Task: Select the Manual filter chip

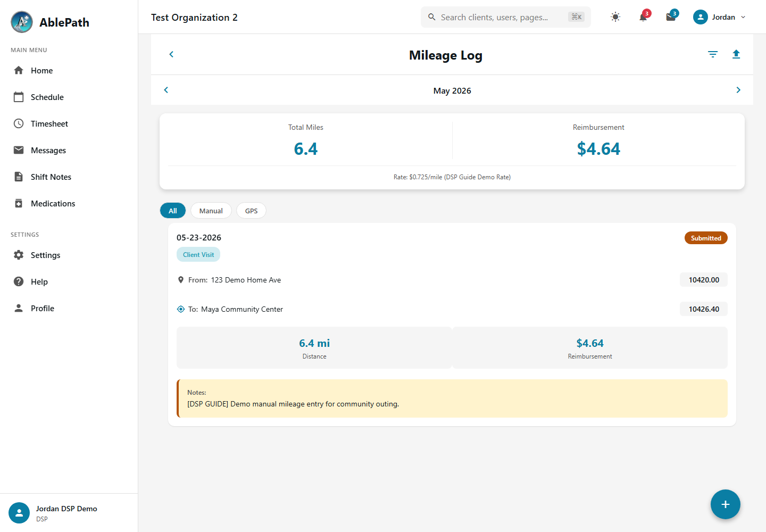Action: [211, 211]
